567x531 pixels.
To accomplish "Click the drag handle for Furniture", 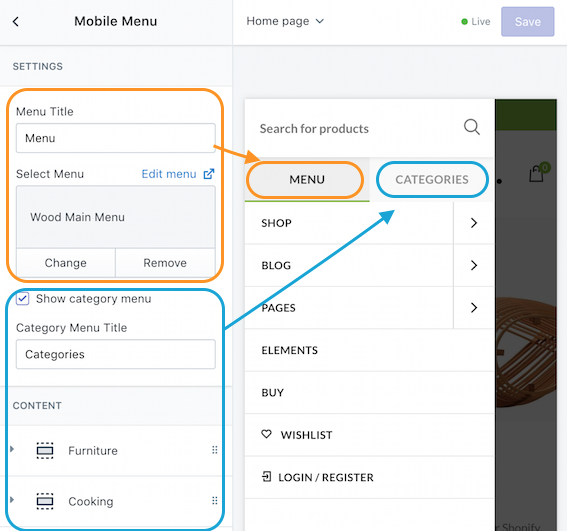I will (x=215, y=450).
